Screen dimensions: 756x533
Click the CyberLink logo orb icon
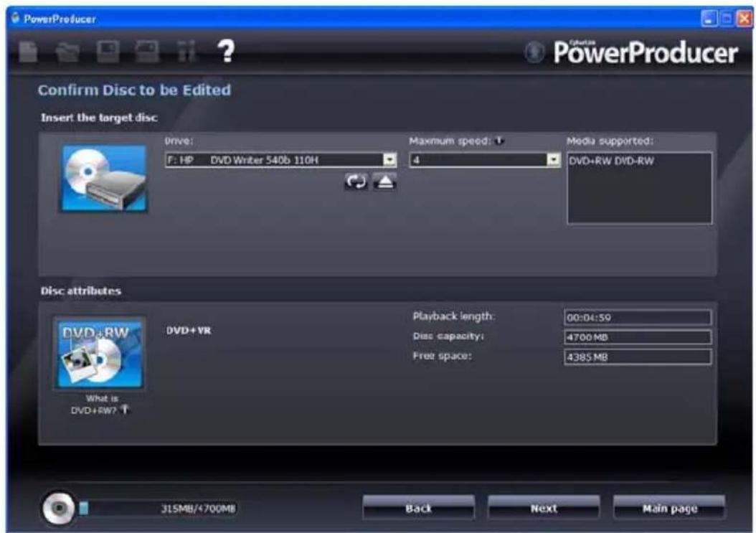[534, 52]
